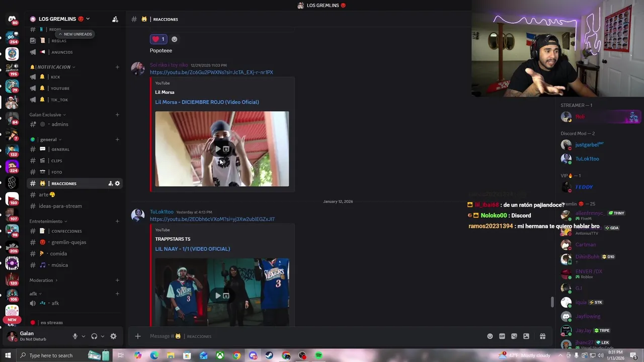644x362 pixels.
Task: Toggle headphones deafen in user panel
Action: pos(94,336)
